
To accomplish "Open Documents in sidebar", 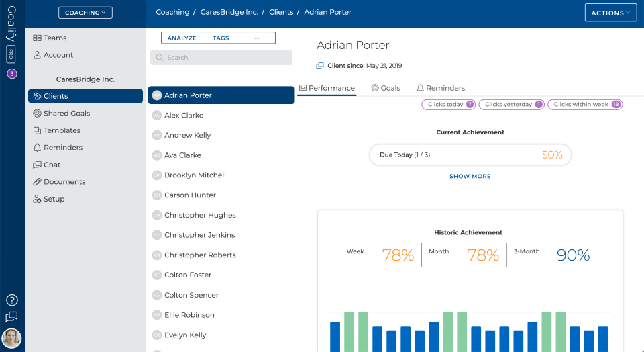I will click(x=85, y=182).
